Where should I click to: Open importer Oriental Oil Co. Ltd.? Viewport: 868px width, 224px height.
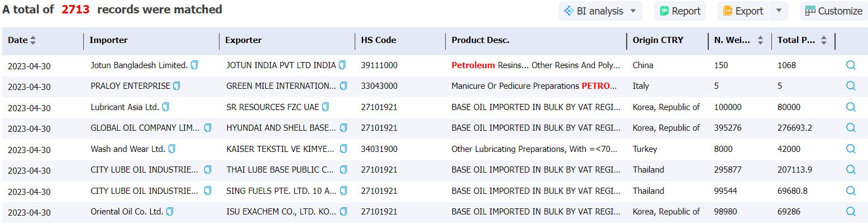pyautogui.click(x=127, y=212)
